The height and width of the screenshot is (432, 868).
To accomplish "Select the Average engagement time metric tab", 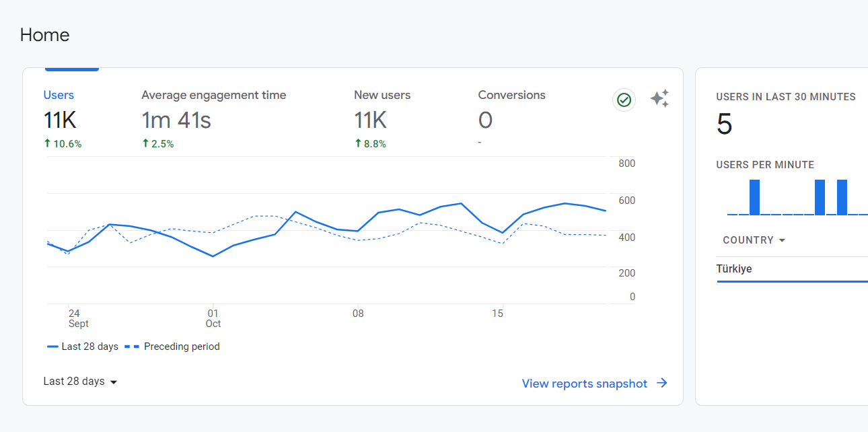I will coord(214,119).
